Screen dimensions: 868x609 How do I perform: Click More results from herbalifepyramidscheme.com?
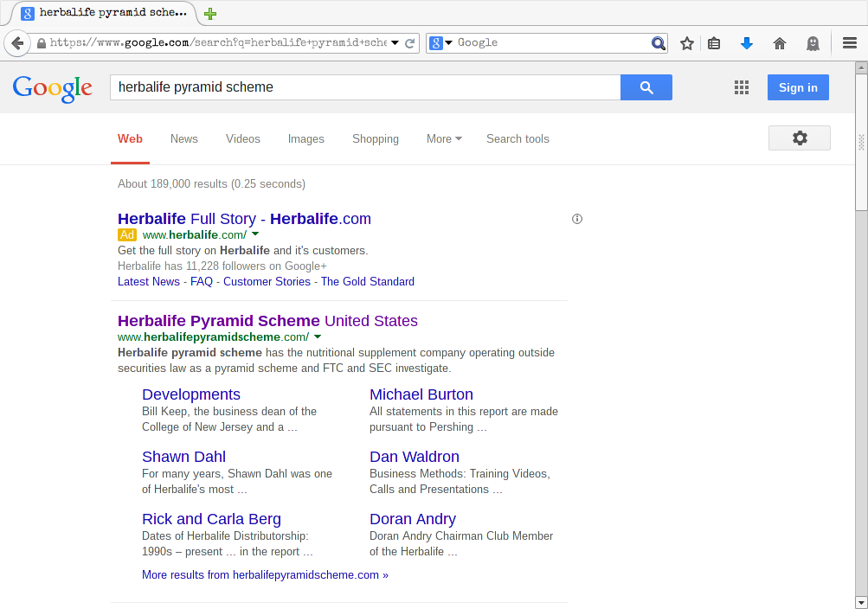(x=265, y=574)
